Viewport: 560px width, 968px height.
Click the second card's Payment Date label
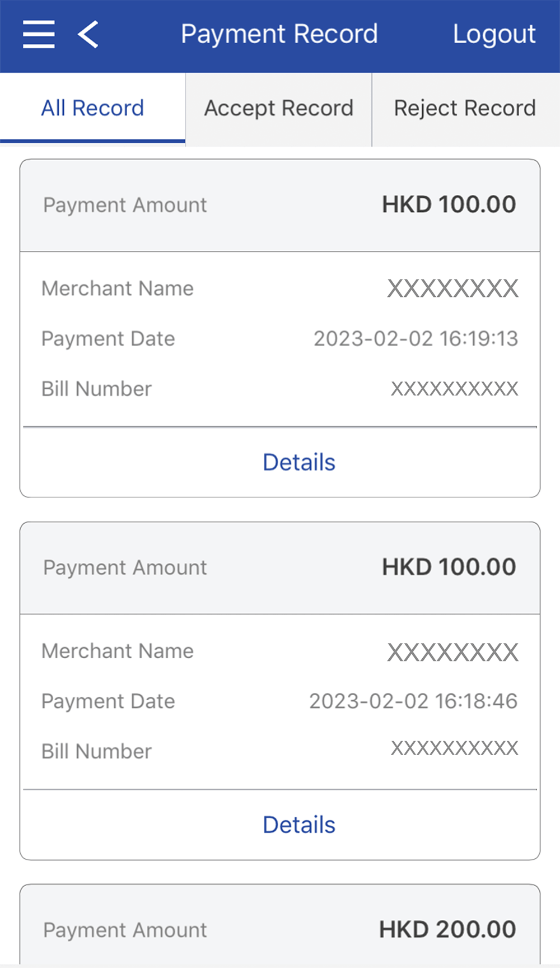tap(108, 701)
